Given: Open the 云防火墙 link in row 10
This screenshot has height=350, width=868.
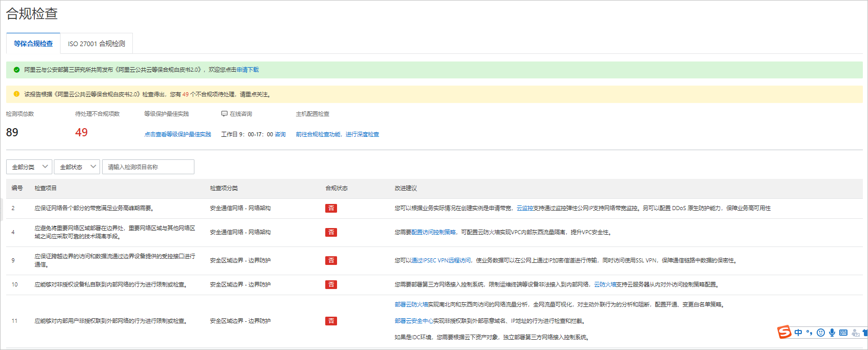Looking at the screenshot, I should (x=605, y=284).
